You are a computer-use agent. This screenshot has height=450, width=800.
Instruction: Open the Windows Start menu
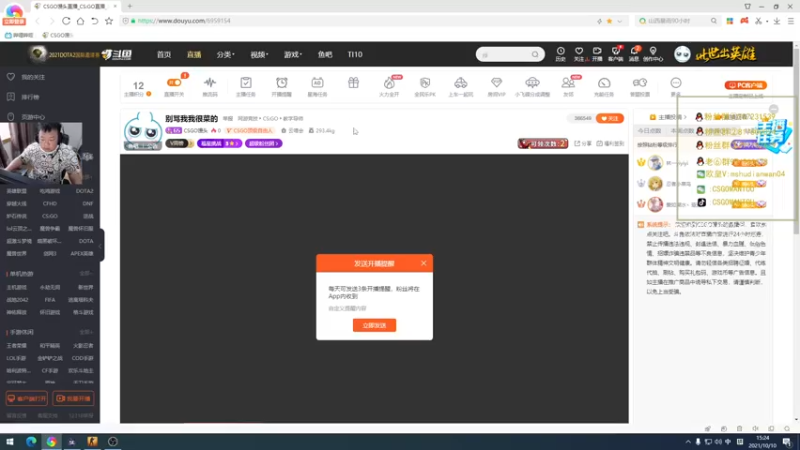pyautogui.click(x=10, y=442)
